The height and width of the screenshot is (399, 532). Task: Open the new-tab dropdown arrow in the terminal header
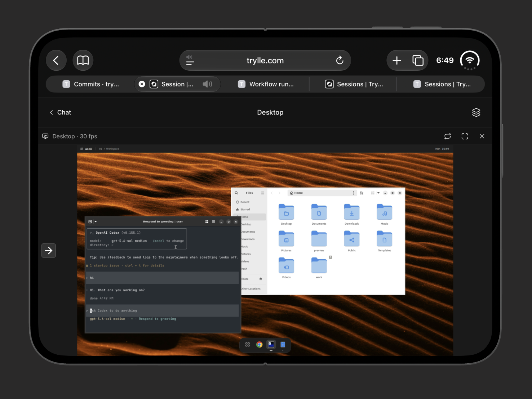(x=96, y=222)
